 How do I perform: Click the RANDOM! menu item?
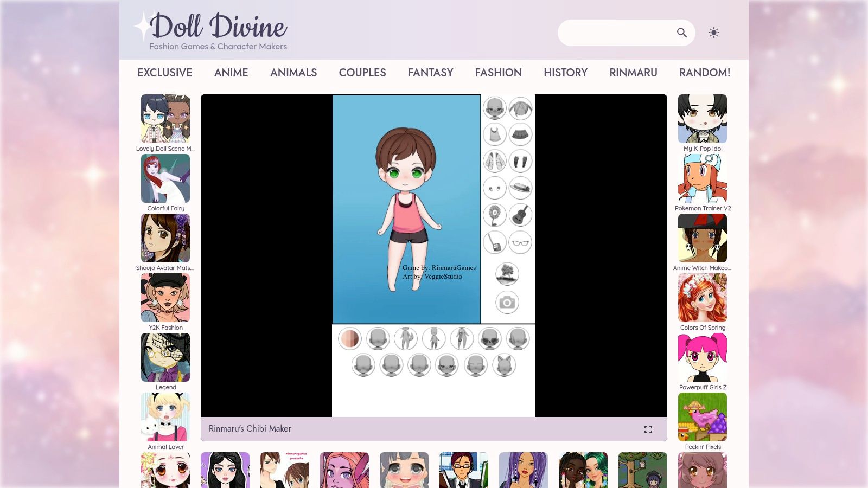coord(705,73)
